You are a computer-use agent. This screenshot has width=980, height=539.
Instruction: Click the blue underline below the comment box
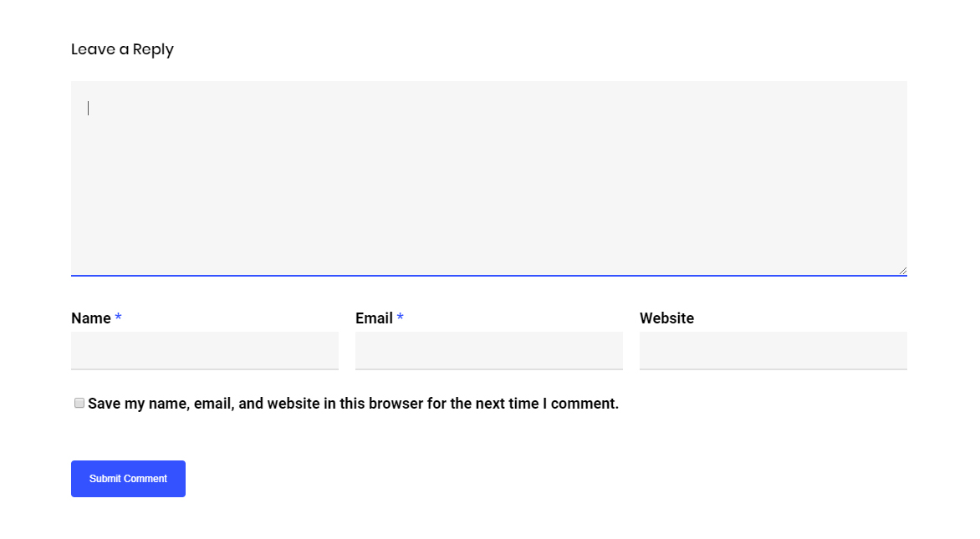tap(488, 275)
